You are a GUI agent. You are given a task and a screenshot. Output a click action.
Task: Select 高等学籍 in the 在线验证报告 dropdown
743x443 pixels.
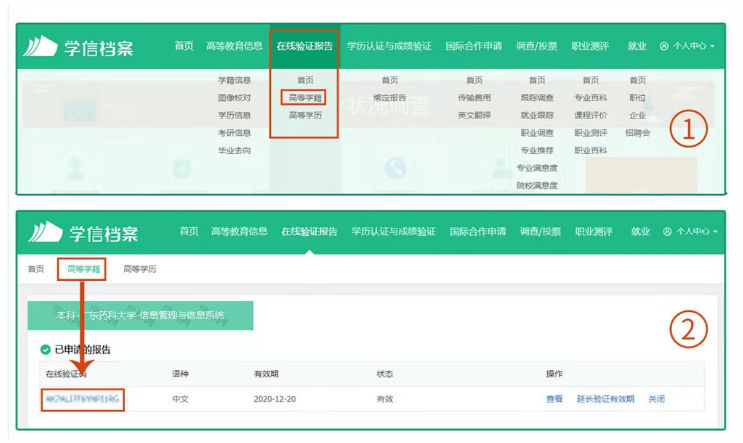(x=304, y=98)
